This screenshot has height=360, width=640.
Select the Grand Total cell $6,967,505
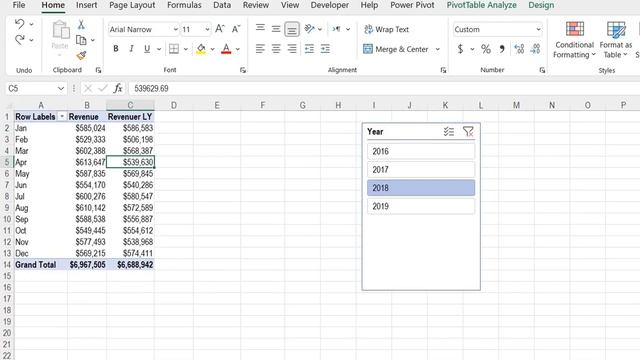[87, 264]
